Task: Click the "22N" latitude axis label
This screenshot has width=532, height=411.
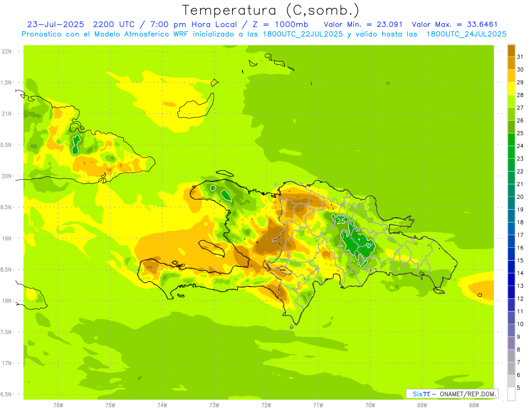Action: 7,51
